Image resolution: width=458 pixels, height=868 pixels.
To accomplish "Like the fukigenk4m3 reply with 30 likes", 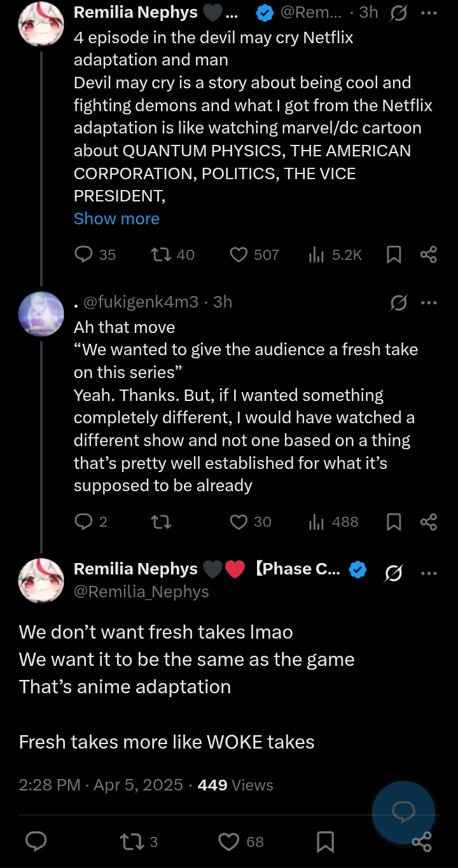I will tap(239, 522).
